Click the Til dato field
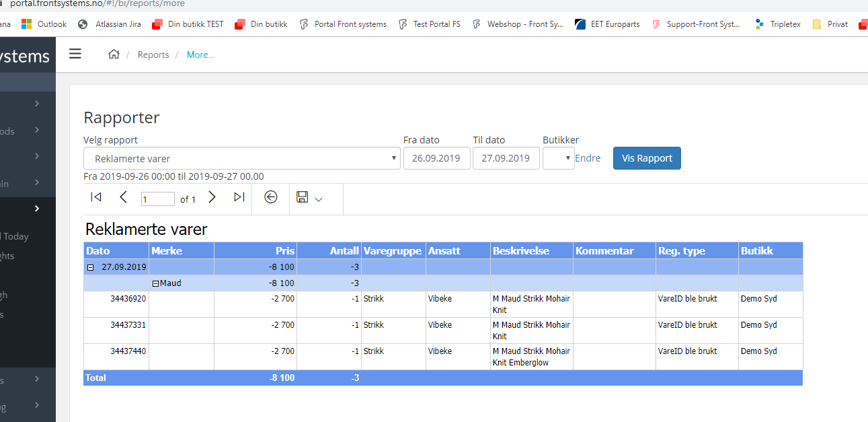 [506, 158]
